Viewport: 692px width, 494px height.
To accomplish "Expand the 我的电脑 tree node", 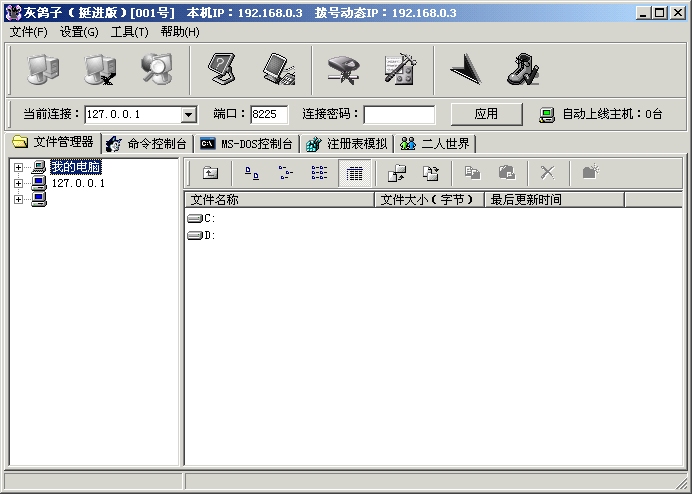I will point(18,168).
